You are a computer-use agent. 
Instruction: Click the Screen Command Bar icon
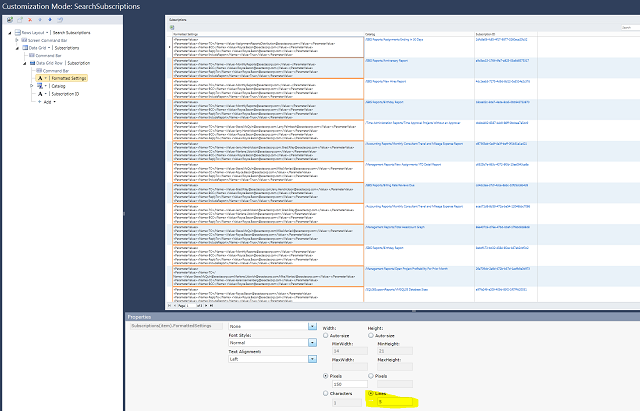point(24,40)
